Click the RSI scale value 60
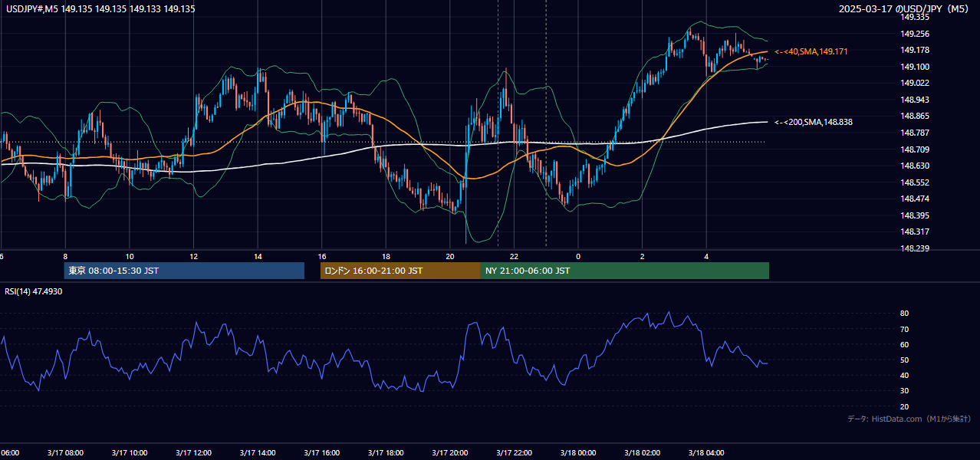This screenshot has width=980, height=460. (x=904, y=344)
